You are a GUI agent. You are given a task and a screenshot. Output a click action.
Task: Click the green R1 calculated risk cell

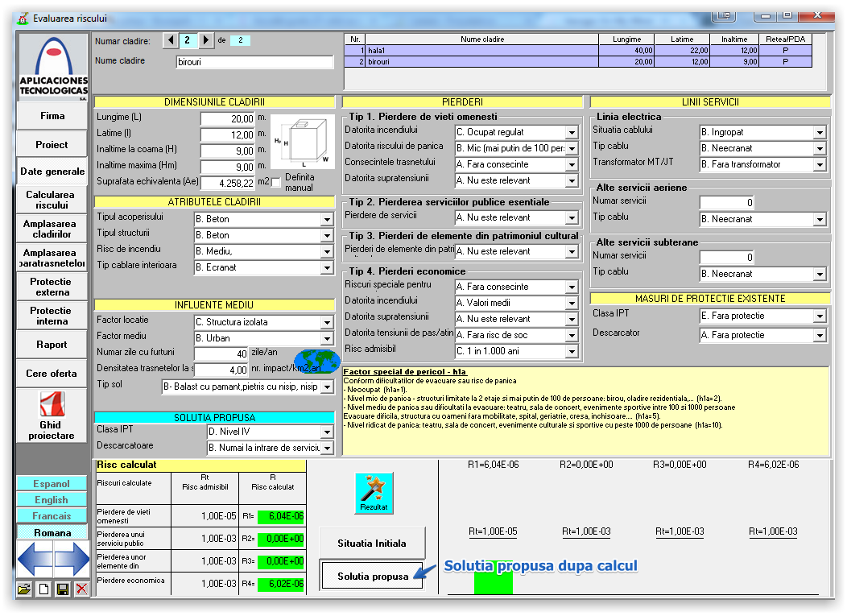[280, 516]
